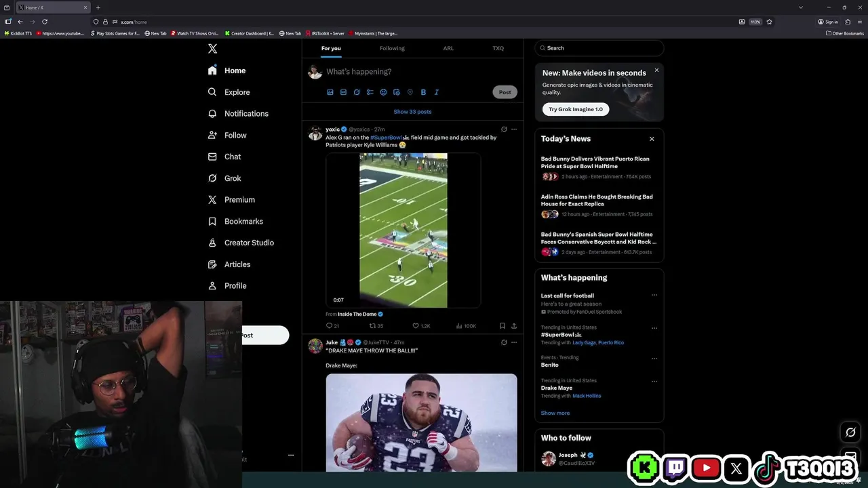Dismiss the Grok Imagine promo card

pos(656,70)
